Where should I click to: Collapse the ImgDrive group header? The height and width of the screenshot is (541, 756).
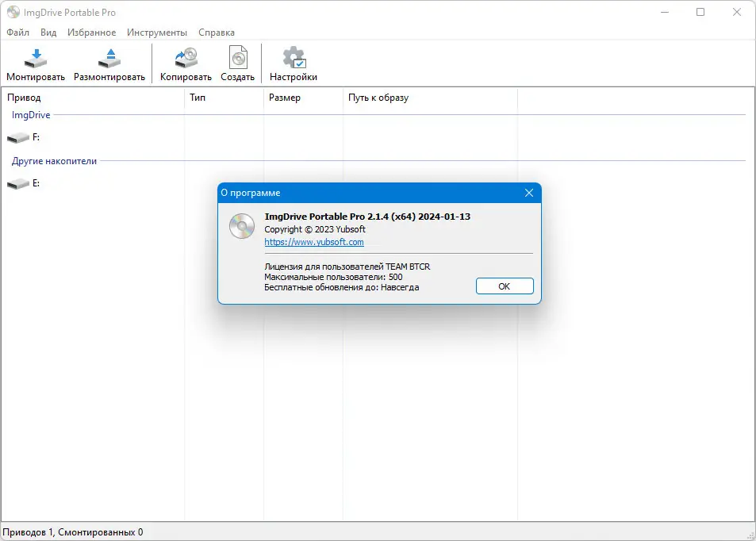[31, 115]
